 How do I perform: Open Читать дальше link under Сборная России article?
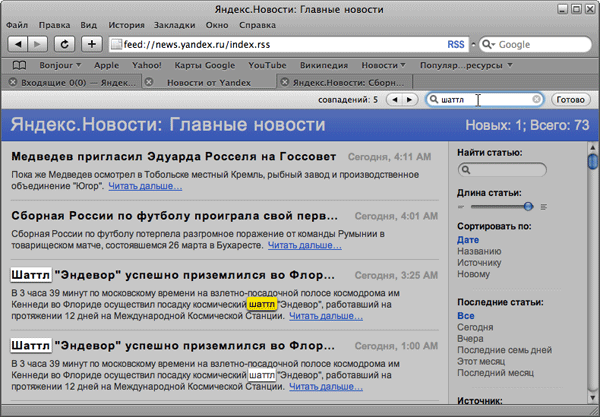pos(305,245)
